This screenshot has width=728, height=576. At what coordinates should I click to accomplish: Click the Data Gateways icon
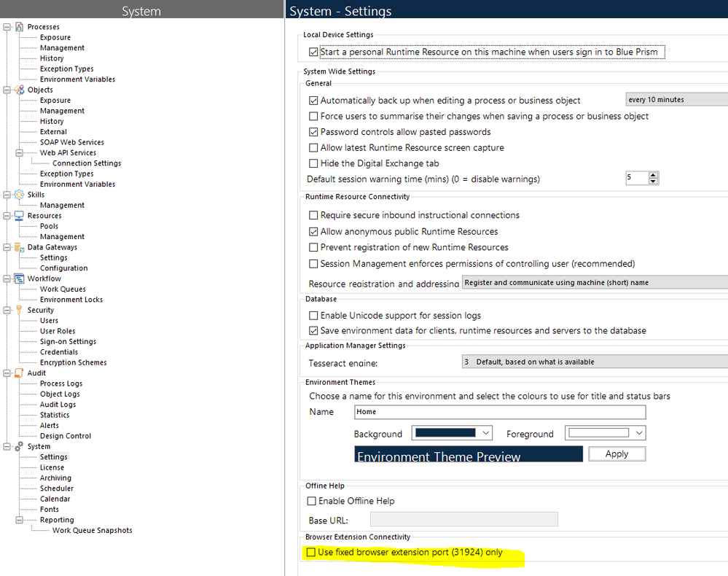[x=19, y=247]
